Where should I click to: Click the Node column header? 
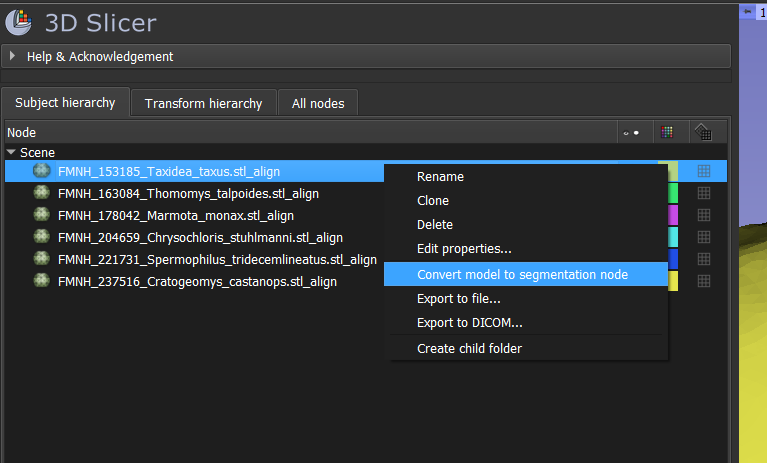(311, 132)
